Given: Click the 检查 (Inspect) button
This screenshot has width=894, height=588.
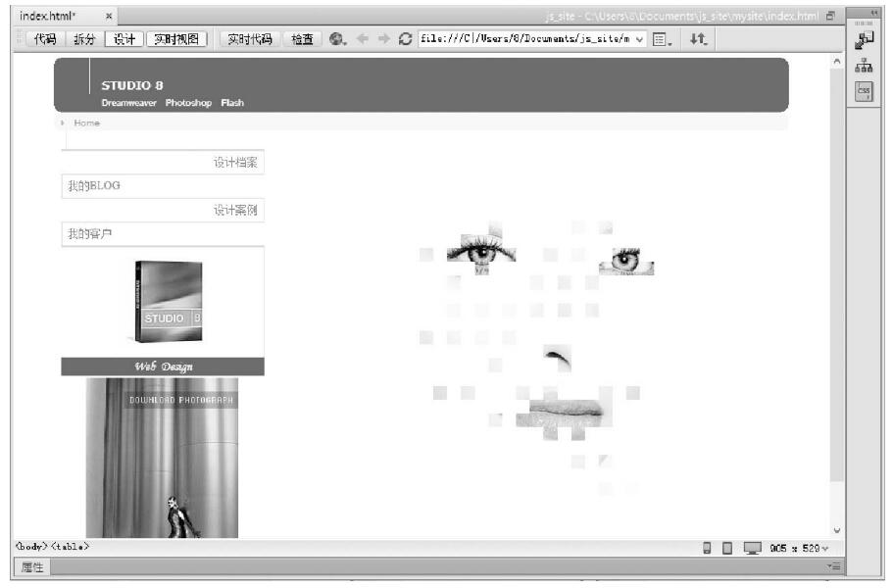Looking at the screenshot, I should pyautogui.click(x=301, y=39).
